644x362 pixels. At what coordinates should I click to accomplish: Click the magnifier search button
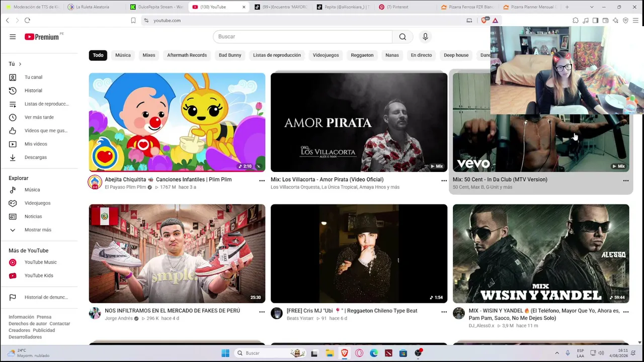tap(403, 37)
